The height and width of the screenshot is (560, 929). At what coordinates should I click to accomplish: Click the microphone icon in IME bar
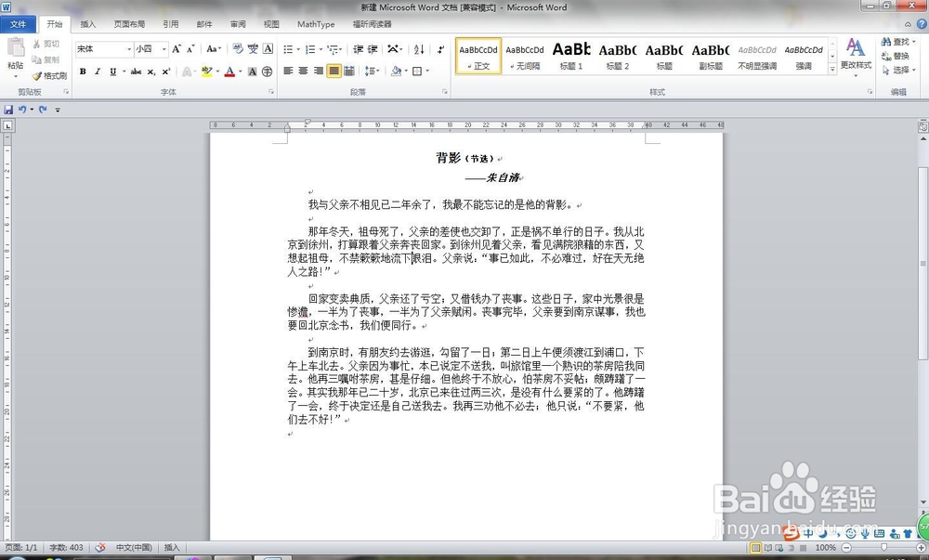(865, 533)
